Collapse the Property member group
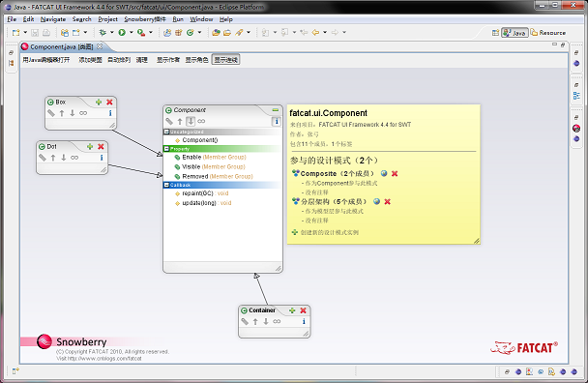Image resolution: width=588 pixels, height=383 pixels. tap(167, 149)
